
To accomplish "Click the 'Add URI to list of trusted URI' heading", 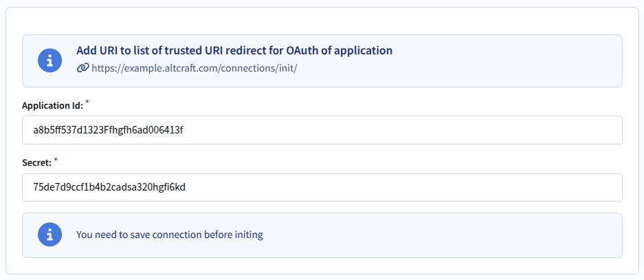I will pos(234,51).
